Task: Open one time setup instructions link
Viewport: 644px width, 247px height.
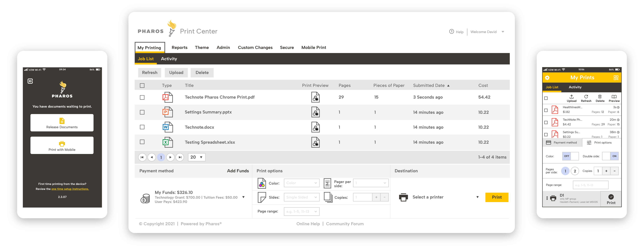Action: [x=70, y=189]
